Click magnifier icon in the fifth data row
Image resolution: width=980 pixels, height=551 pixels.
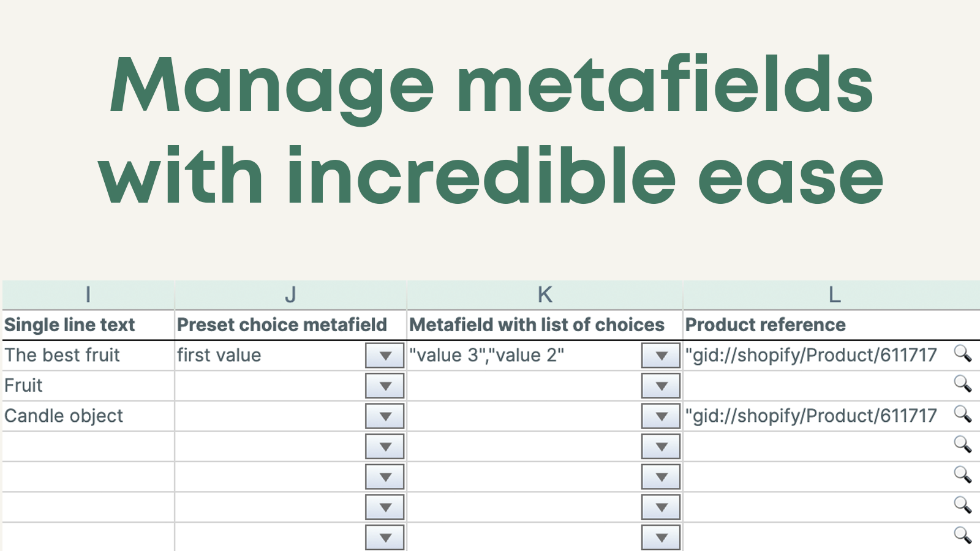click(962, 475)
